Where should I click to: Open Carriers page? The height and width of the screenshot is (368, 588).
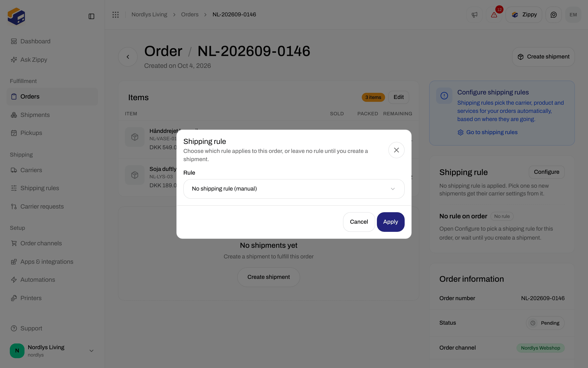[52, 170]
